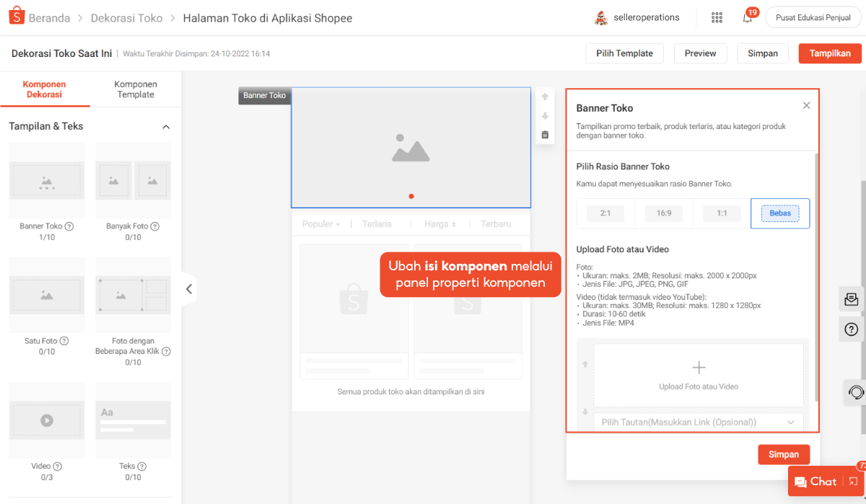Collapse the Tampilan & Teks section
This screenshot has height=504, width=866.
[166, 127]
